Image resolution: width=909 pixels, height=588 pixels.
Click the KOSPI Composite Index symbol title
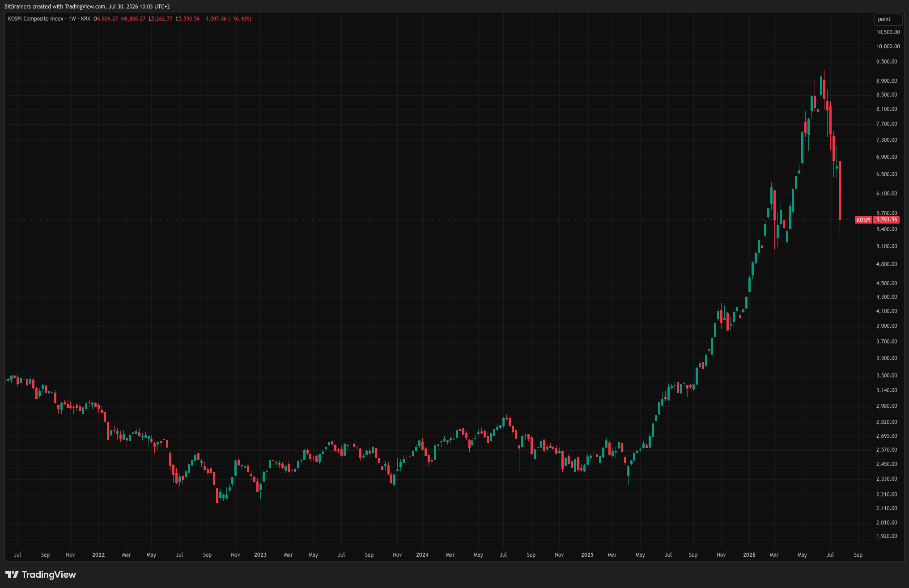click(x=36, y=19)
